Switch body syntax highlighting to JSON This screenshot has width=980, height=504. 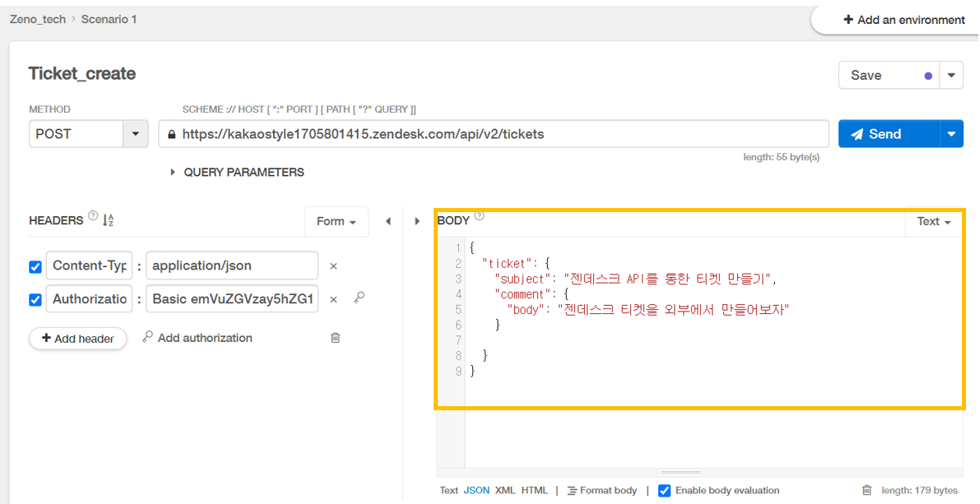click(x=476, y=490)
